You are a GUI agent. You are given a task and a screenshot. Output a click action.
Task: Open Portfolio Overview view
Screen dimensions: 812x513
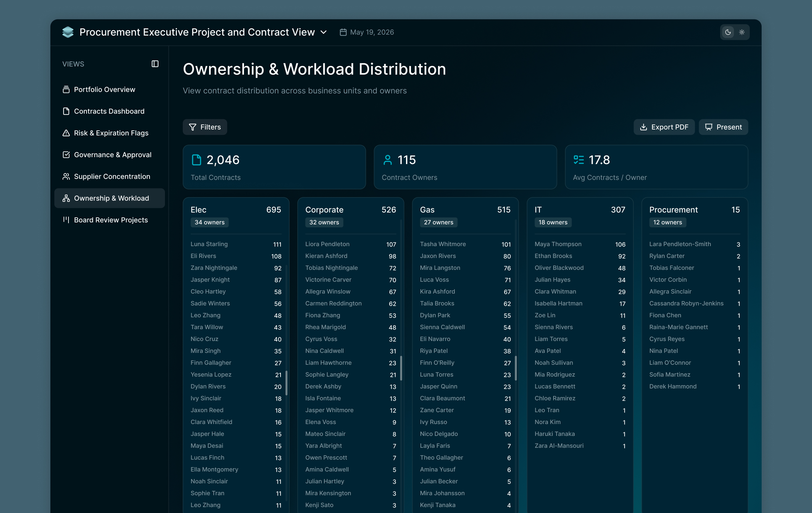(109, 89)
